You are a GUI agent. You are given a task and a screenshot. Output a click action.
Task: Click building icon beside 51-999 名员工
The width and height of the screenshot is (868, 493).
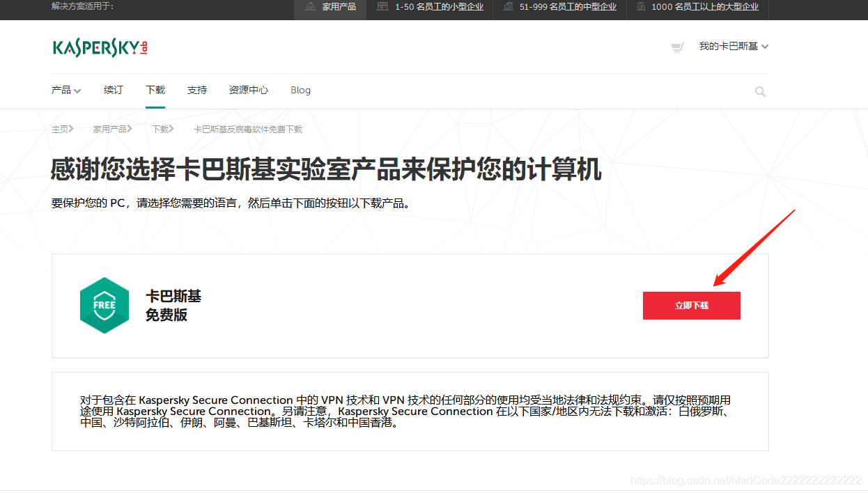point(509,6)
